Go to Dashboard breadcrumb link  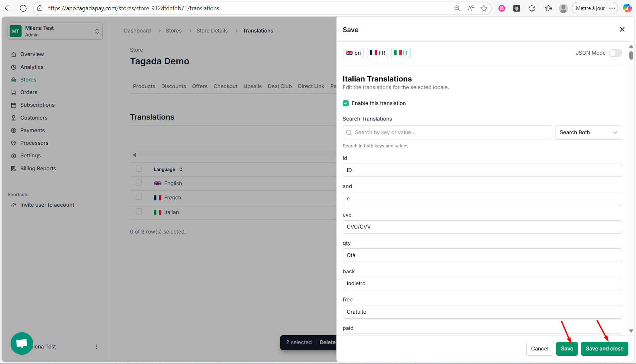(x=137, y=30)
